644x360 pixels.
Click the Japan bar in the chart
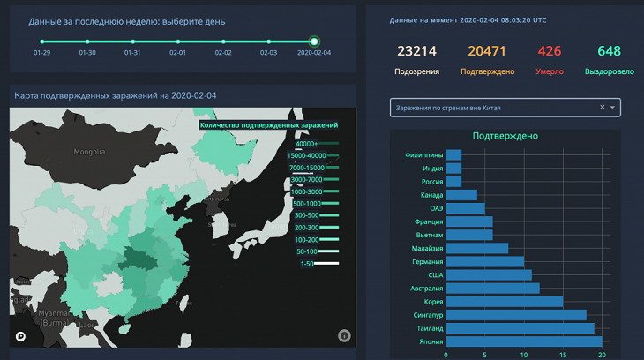(523, 341)
